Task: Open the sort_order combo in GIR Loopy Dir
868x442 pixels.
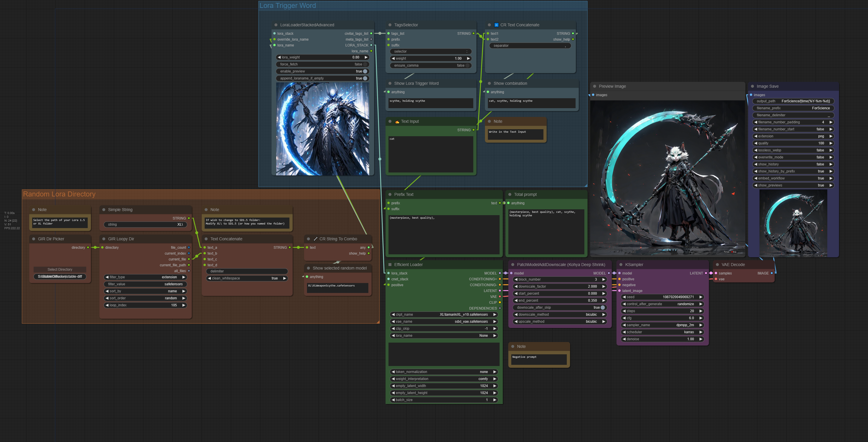Action: click(146, 298)
